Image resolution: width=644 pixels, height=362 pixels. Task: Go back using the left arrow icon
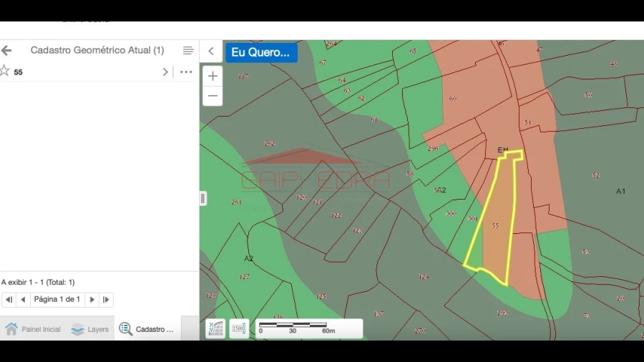pos(6,51)
